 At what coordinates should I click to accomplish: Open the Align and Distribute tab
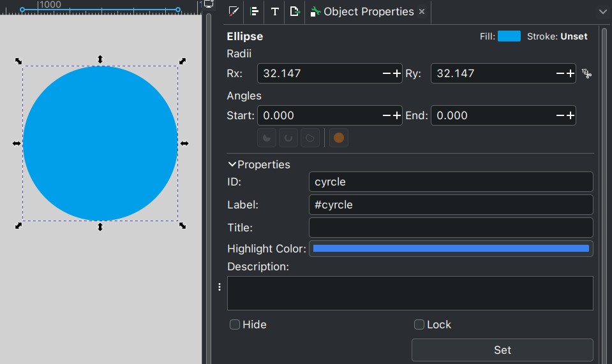point(254,11)
